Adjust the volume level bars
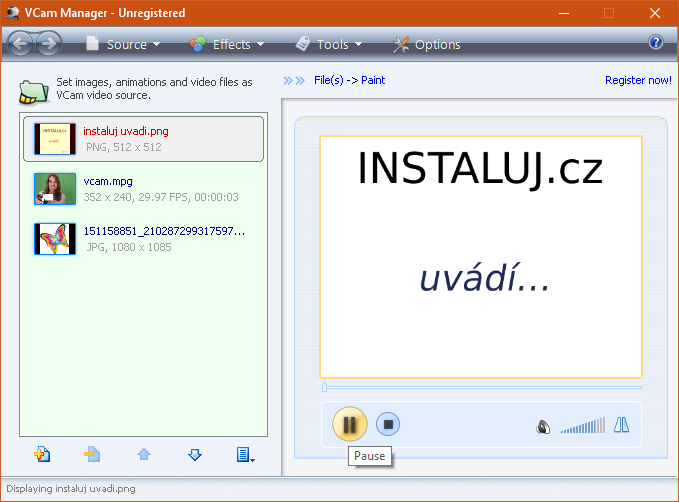 click(x=583, y=425)
